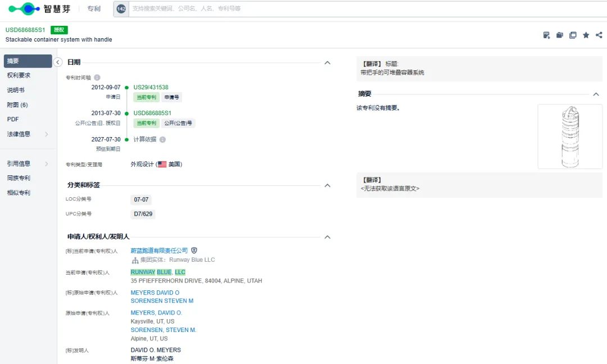
Task: Open 同族专利 section
Action: (19, 178)
